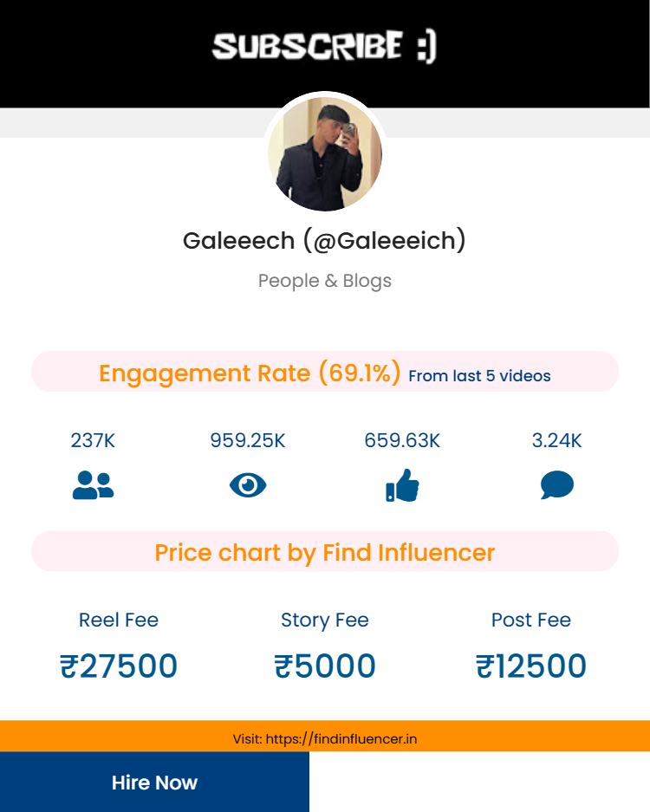Viewport: 650px width, 812px height.
Task: Click the subscribers people icon
Action: pyautogui.click(x=93, y=484)
